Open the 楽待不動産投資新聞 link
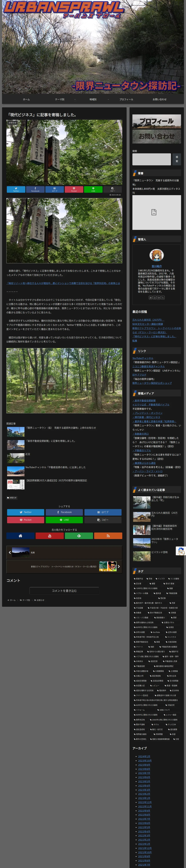This screenshot has height=868, width=186. pyautogui.click(x=144, y=401)
